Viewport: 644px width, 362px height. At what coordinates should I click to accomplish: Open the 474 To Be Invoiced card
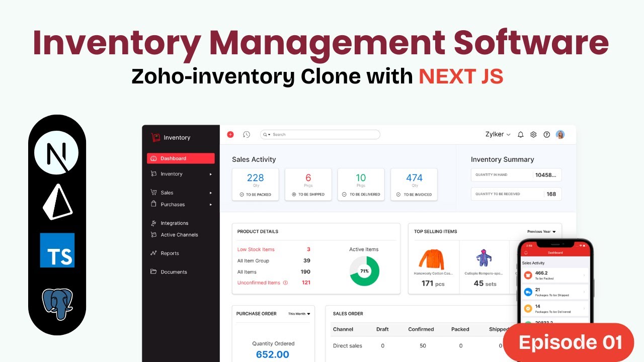pos(414,185)
